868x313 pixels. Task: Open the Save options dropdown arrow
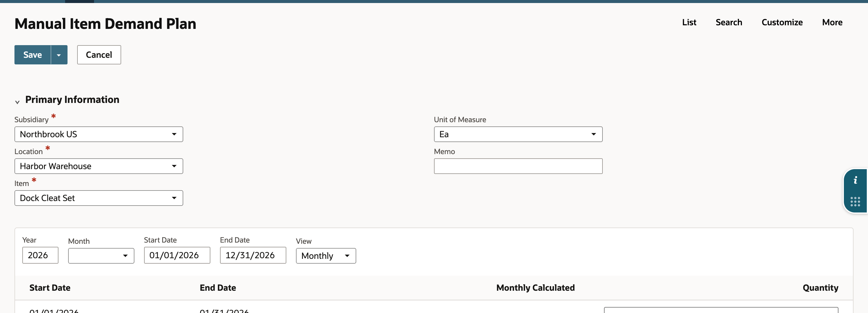click(x=59, y=55)
